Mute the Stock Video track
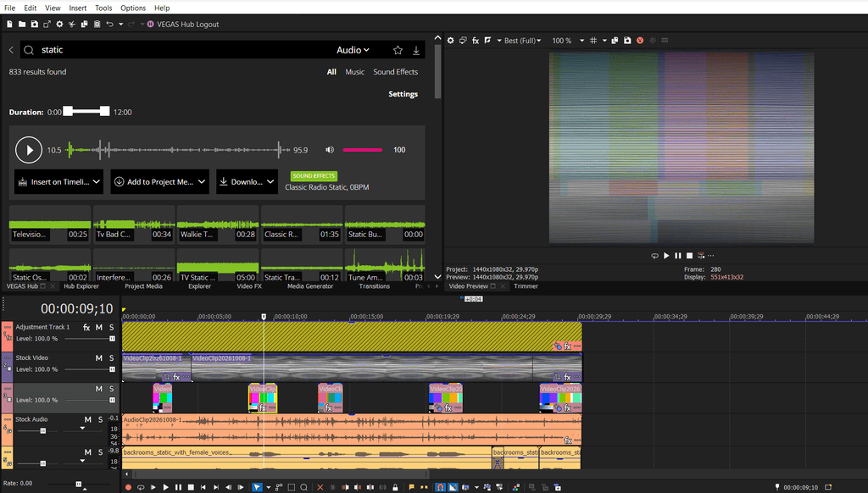 tap(99, 358)
